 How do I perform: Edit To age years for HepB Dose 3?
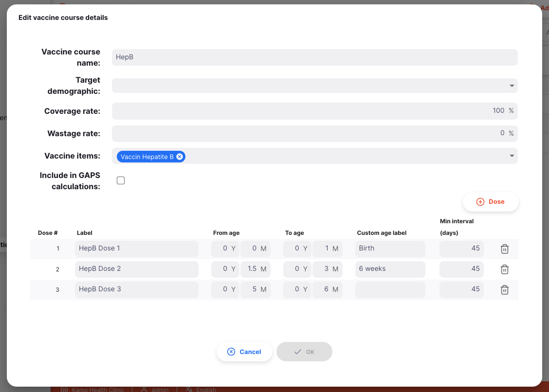297,289
